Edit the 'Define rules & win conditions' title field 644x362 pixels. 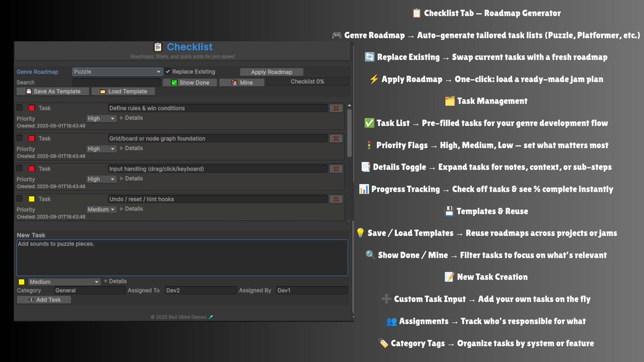point(217,108)
